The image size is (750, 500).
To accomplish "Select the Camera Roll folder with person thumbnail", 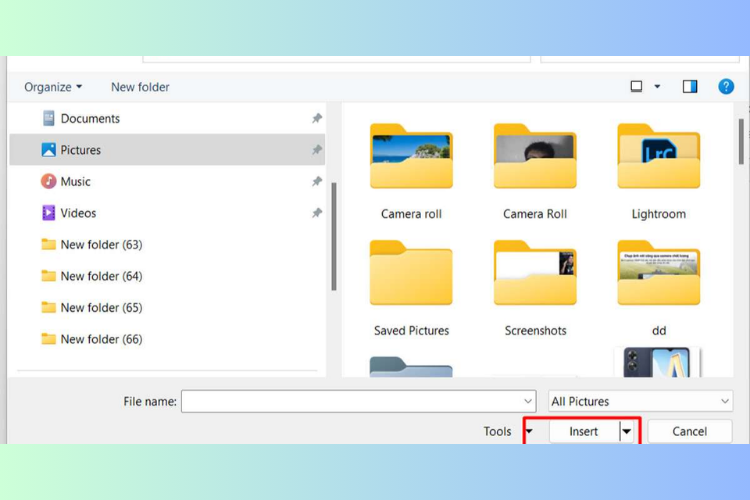I will tap(535, 156).
